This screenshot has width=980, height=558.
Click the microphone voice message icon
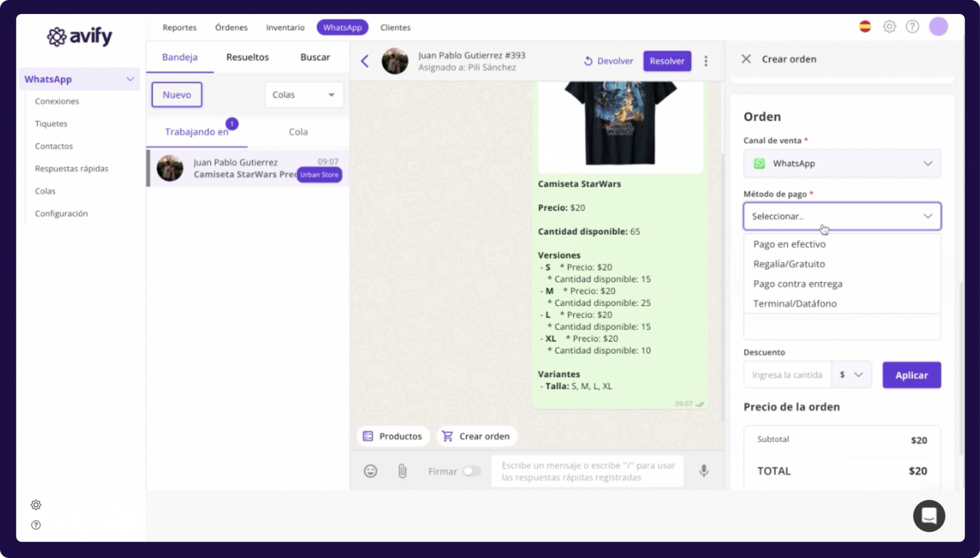coord(703,471)
